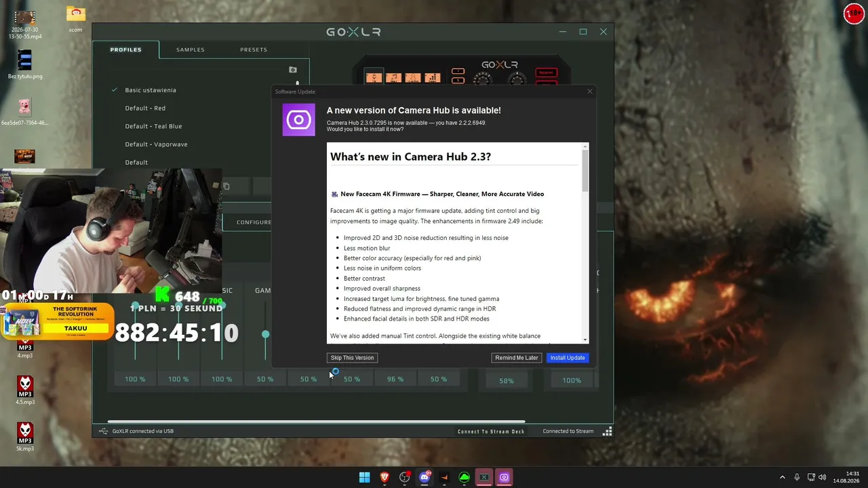Click the release notes scrollbar
868x488 pixels.
585,169
